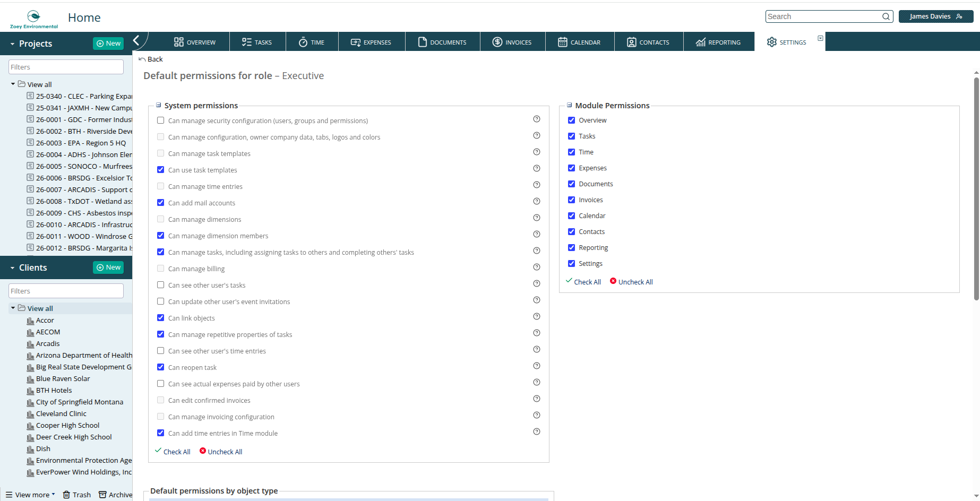Image resolution: width=980 pixels, height=501 pixels.
Task: Click the Zoey Environmental logo
Action: tap(34, 19)
